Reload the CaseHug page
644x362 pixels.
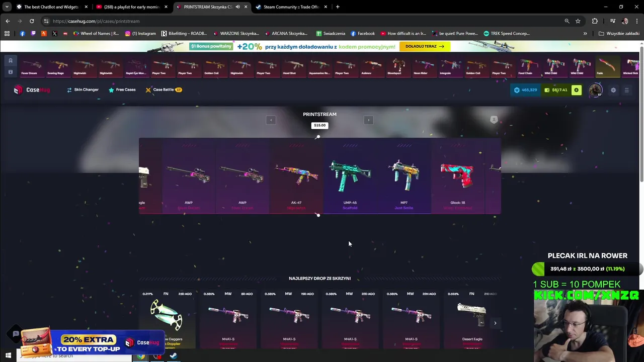(x=32, y=21)
